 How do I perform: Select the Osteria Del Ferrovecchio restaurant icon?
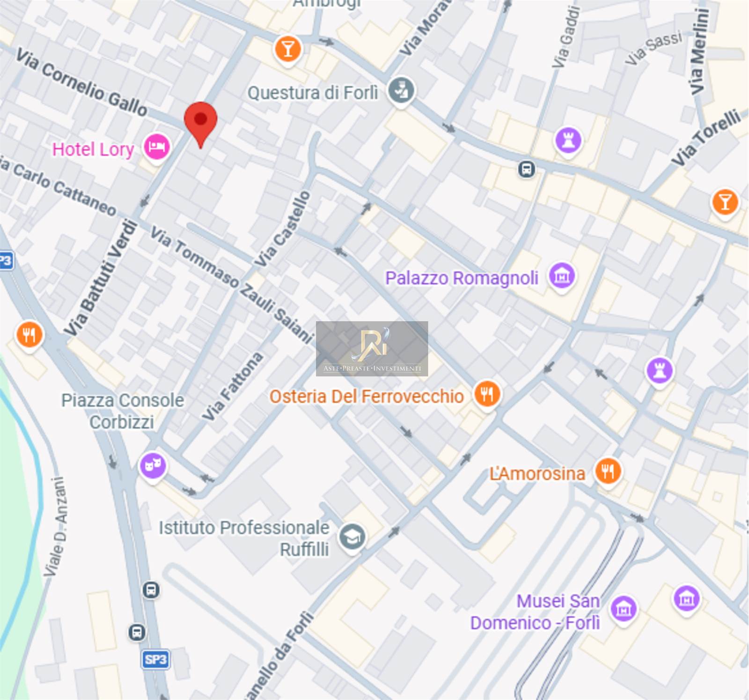click(x=487, y=394)
